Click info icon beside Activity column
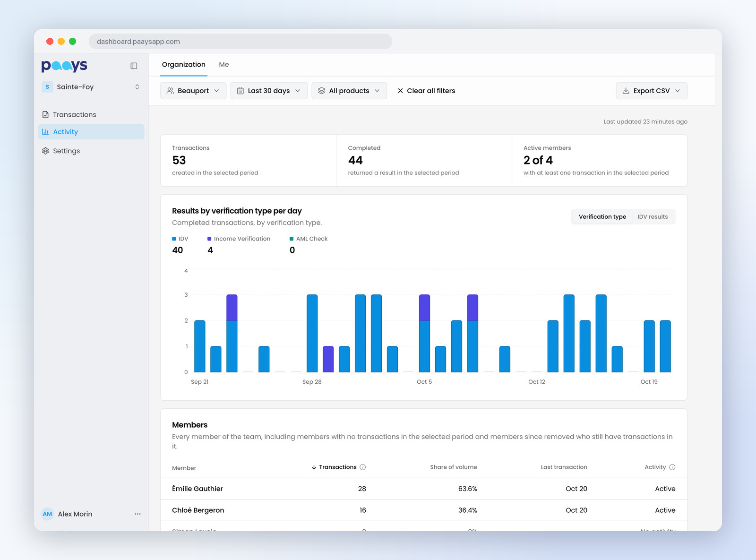Screen dimensions: 756x560 tap(672, 467)
